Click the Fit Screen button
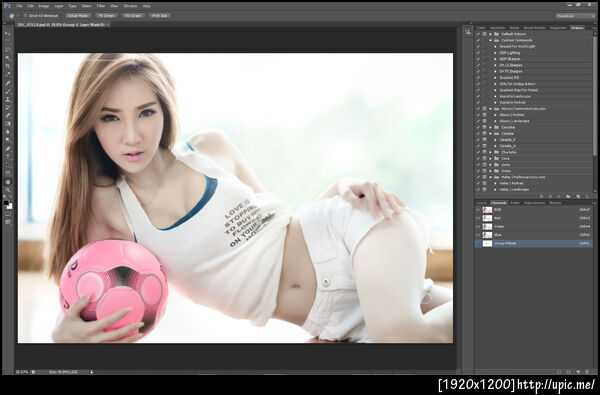 tap(106, 16)
